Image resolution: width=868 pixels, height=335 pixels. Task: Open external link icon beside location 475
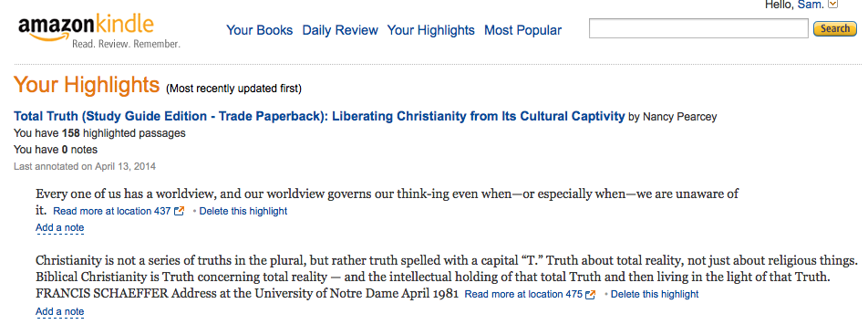[591, 295]
